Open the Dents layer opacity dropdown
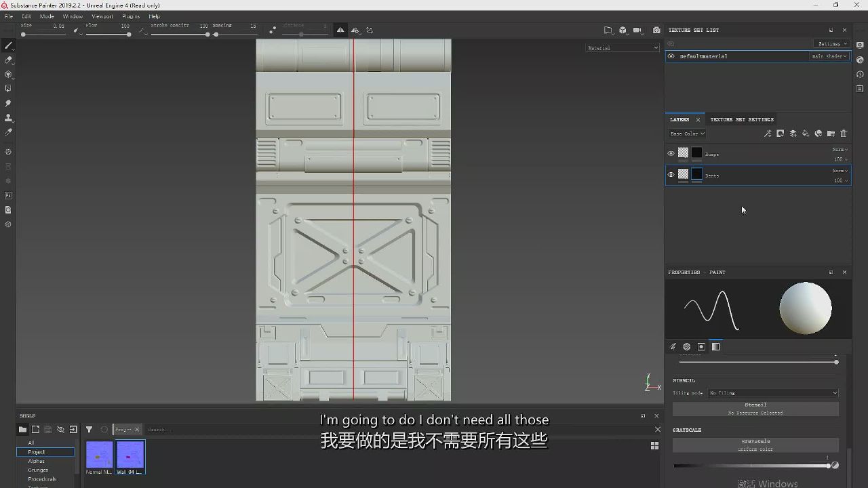 pyautogui.click(x=841, y=180)
